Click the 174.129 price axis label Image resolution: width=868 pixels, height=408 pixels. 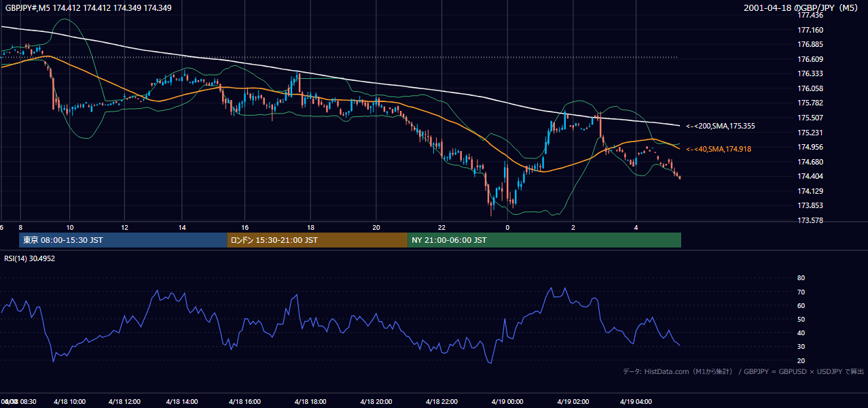[x=810, y=191]
